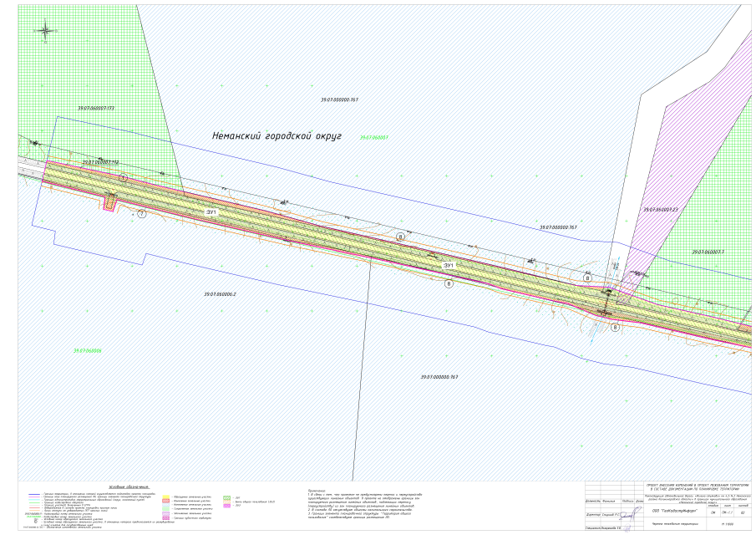Click cadastral label 39:07:060006:2
The height and width of the screenshot is (535, 756).
click(x=220, y=294)
